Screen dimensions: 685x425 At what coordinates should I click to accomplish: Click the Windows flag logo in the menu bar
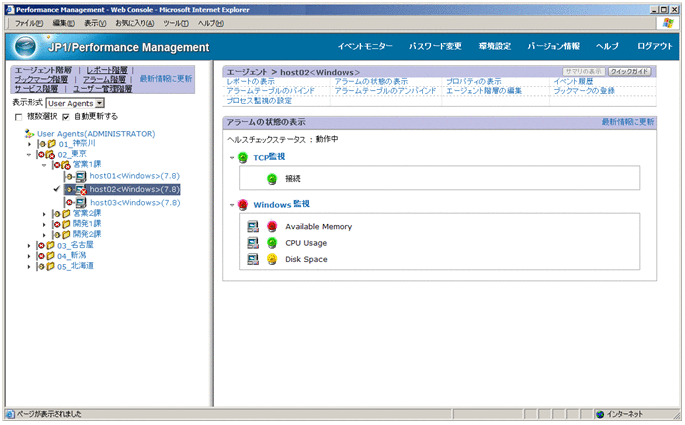tap(668, 23)
